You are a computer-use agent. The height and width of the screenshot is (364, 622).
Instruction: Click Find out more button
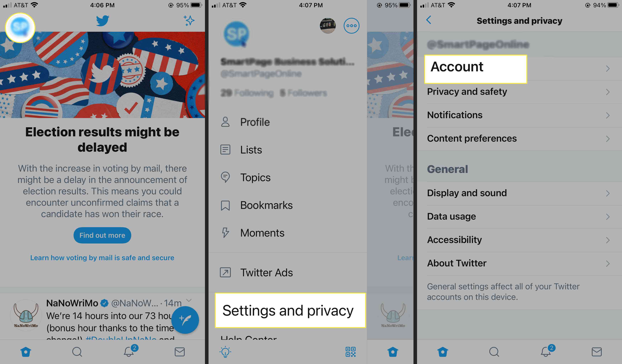tap(102, 235)
